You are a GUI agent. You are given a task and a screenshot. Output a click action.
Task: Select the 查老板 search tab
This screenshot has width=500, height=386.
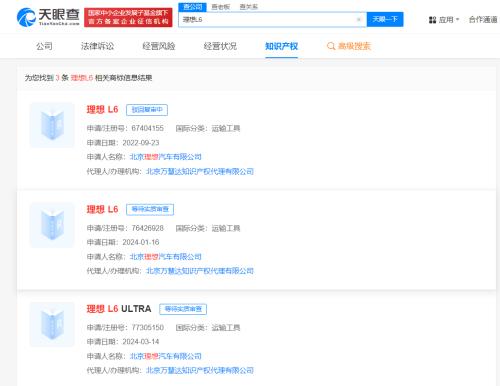pyautogui.click(x=221, y=7)
